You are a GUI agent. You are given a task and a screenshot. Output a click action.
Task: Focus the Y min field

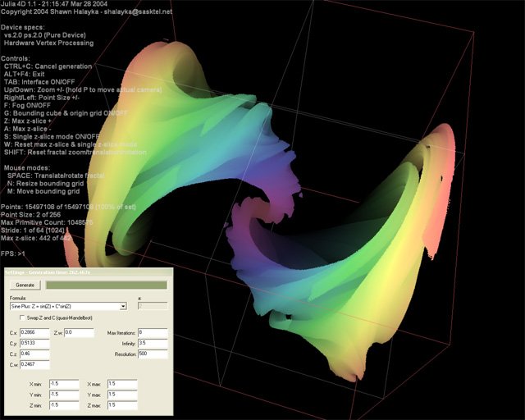[x=64, y=394]
